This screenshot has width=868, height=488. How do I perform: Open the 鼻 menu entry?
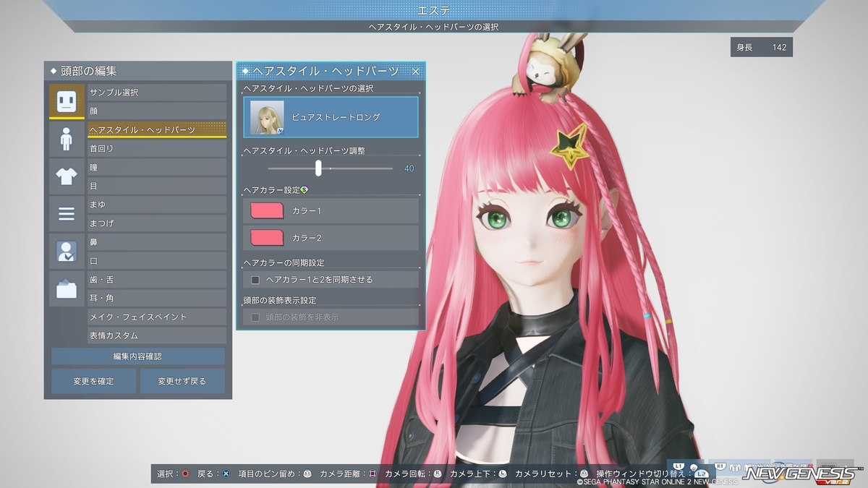click(157, 242)
